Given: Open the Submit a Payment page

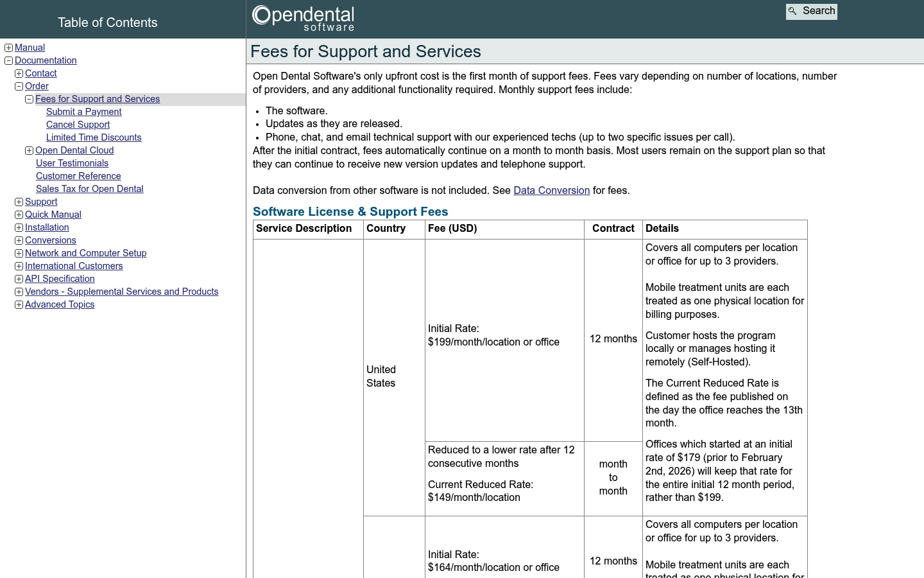Looking at the screenshot, I should click(x=84, y=112).
